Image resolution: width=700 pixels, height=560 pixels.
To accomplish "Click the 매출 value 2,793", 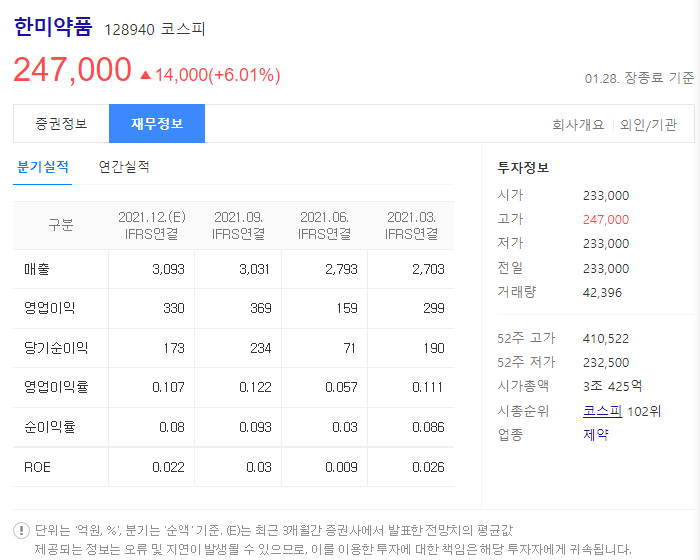I will (x=341, y=269).
